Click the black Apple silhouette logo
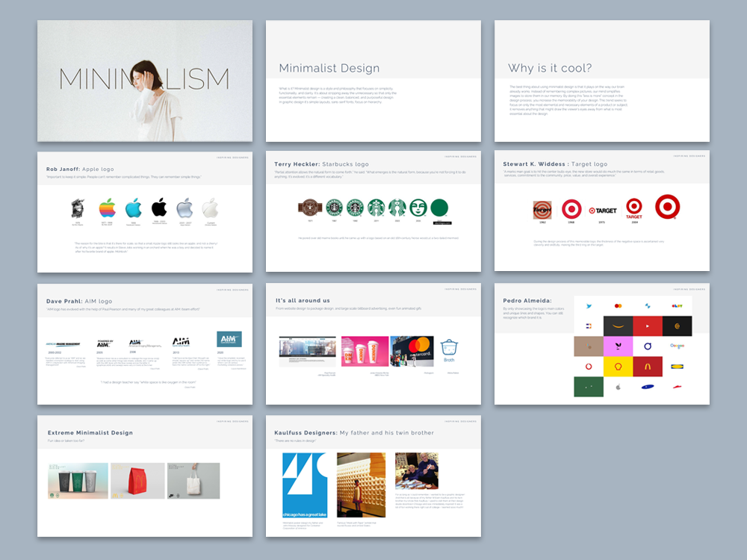Screen dimensions: 747x560 point(159,206)
